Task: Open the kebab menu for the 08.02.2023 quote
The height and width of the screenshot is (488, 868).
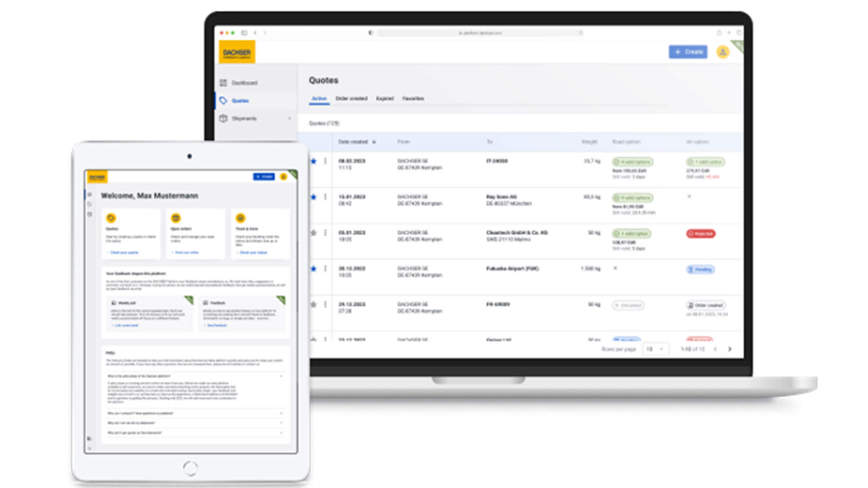Action: pos(325,161)
